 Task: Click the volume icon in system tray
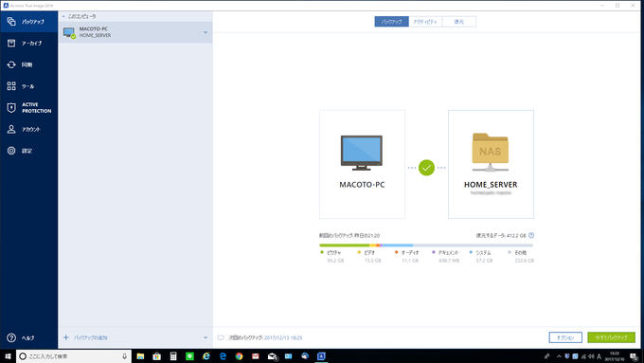click(591, 356)
